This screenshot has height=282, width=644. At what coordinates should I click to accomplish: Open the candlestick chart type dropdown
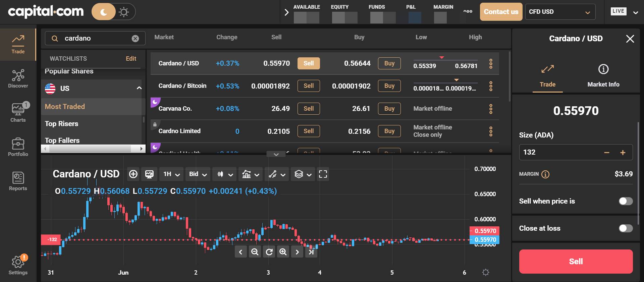[225, 174]
